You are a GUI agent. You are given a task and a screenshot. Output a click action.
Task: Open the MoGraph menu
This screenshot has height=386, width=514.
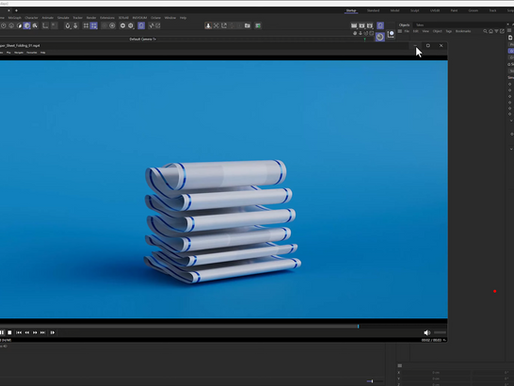[15, 18]
